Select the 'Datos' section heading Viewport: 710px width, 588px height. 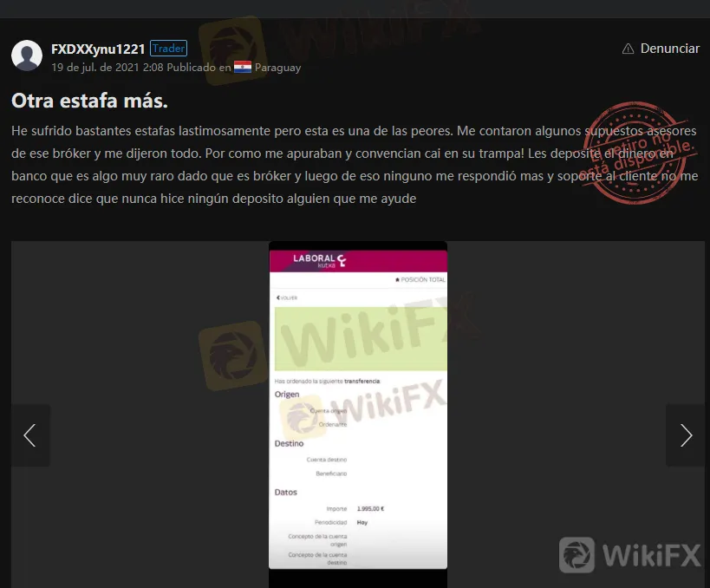click(x=286, y=492)
